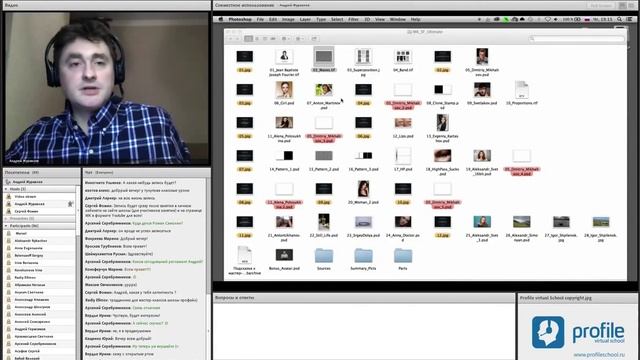Screen dimensions: 640x360
Task: Expand the Presenters group in attendees
Action: [6, 218]
